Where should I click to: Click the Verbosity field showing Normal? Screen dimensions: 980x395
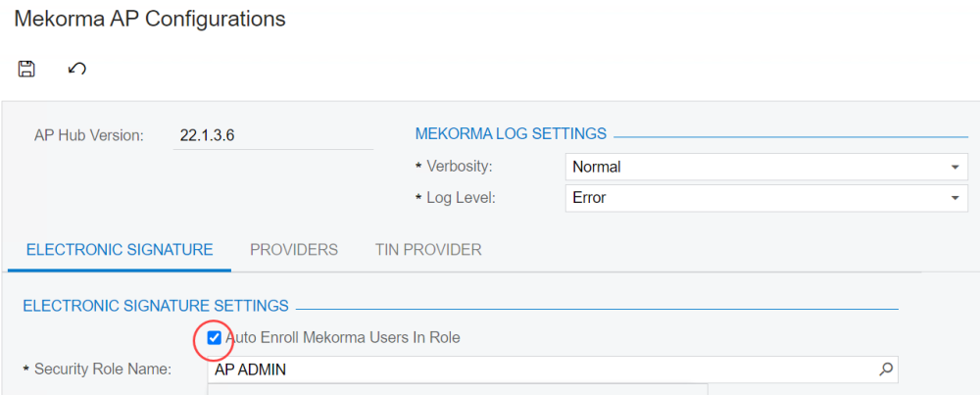coord(755,168)
